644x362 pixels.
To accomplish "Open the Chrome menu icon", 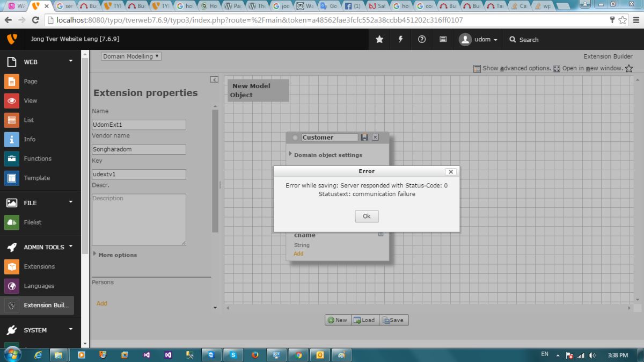I will pyautogui.click(x=636, y=20).
